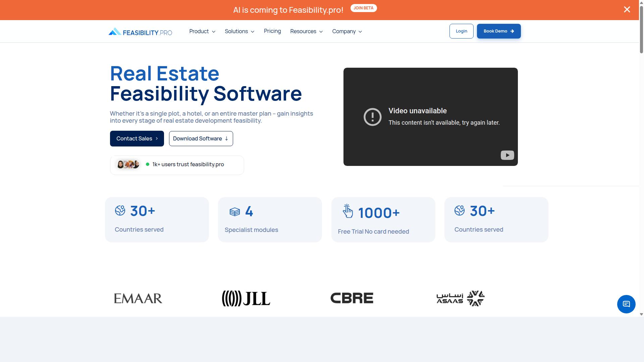Expand the Product menu
This screenshot has width=644, height=362.
click(202, 31)
